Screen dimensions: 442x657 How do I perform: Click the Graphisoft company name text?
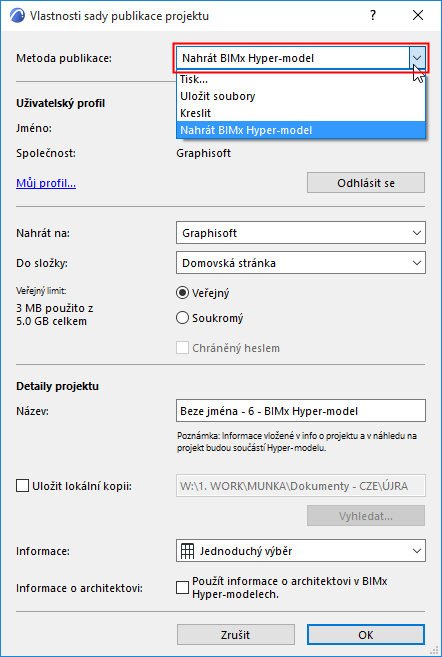coord(204,153)
